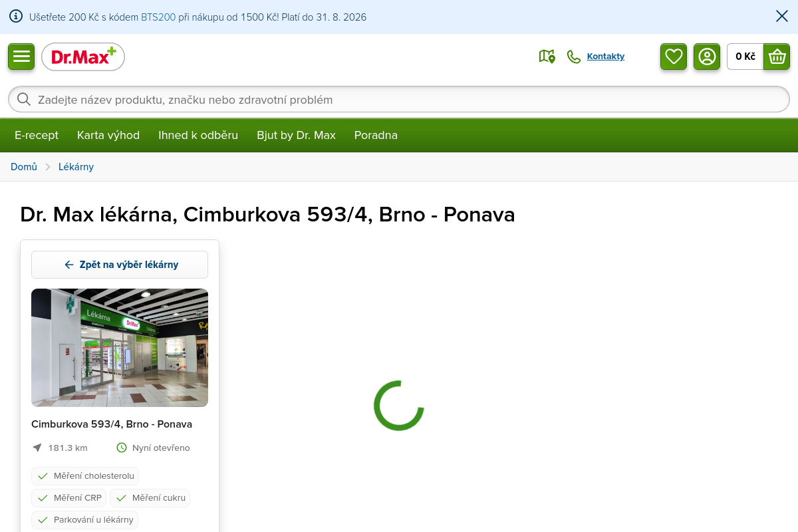The height and width of the screenshot is (532, 798).
Task: Open Ihned k odběru menu item
Action: click(x=198, y=135)
